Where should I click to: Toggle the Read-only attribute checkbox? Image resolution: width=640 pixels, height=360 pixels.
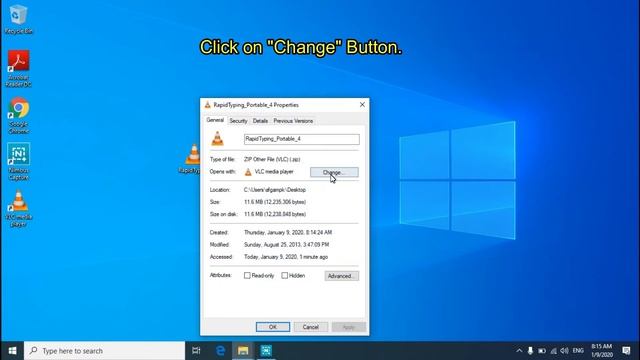[247, 276]
